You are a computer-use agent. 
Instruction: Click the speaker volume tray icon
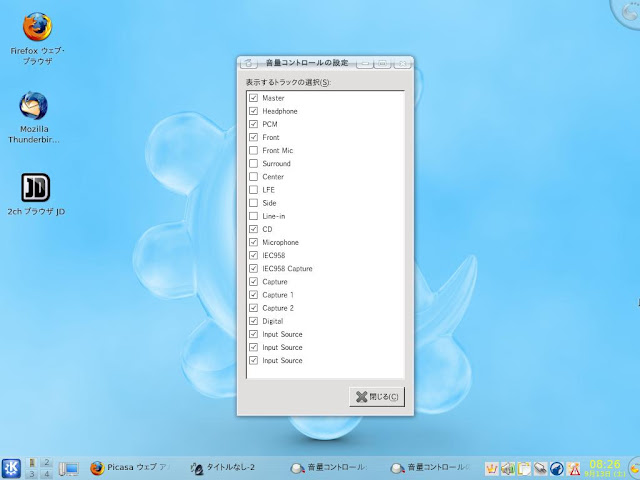point(508,469)
